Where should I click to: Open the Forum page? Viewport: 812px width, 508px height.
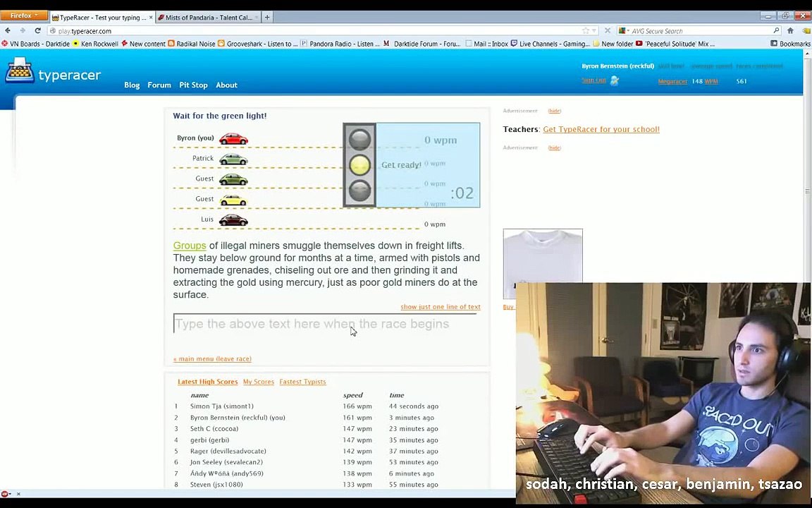(159, 85)
